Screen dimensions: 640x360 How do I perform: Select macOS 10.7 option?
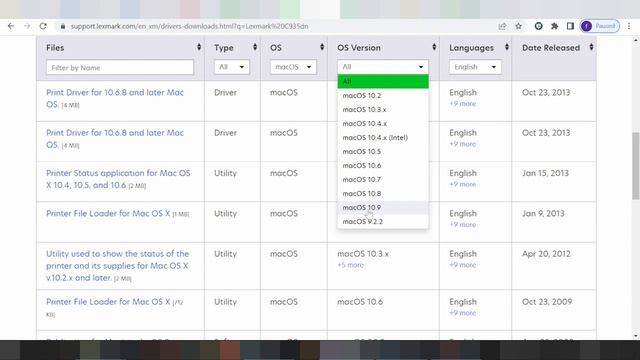point(383,180)
